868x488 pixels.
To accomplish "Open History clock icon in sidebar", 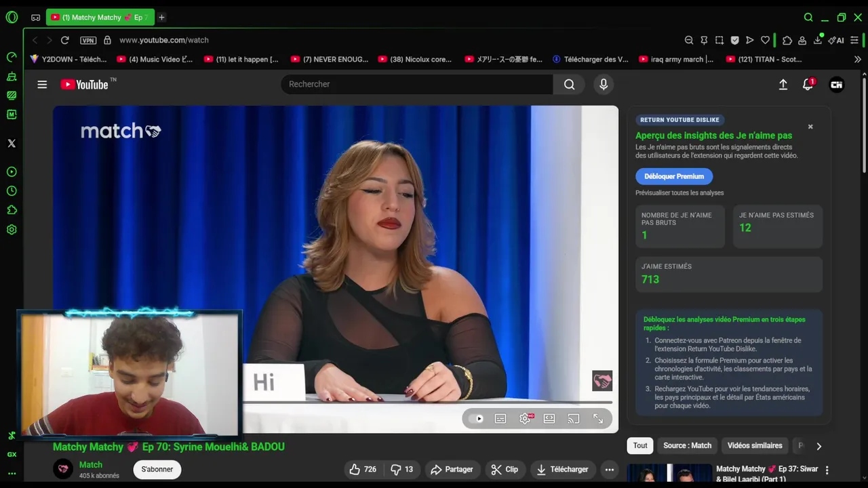I will [x=12, y=191].
